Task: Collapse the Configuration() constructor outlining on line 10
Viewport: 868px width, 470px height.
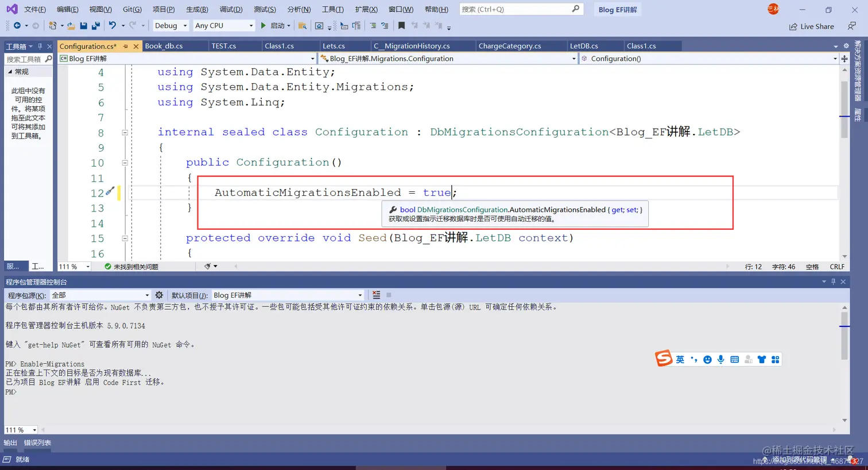Action: [x=125, y=163]
